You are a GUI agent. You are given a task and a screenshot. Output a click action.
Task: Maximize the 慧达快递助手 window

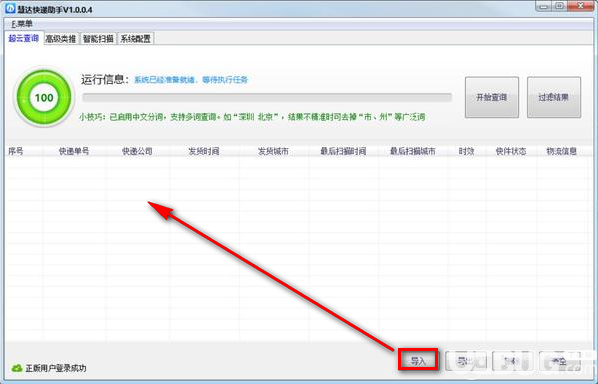559,6
